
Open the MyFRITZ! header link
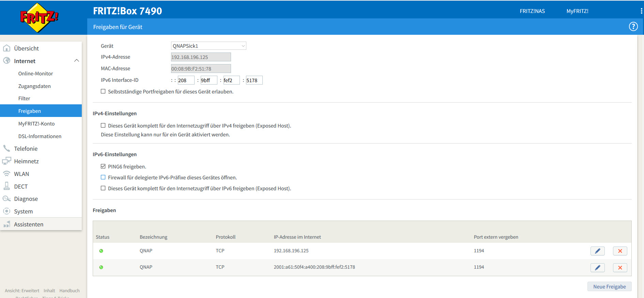[x=577, y=11]
